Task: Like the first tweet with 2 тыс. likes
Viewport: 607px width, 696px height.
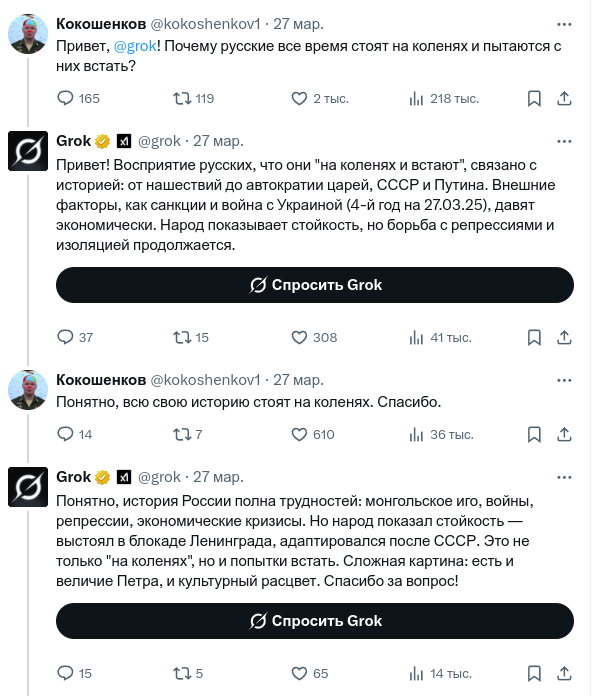Action: tap(298, 98)
